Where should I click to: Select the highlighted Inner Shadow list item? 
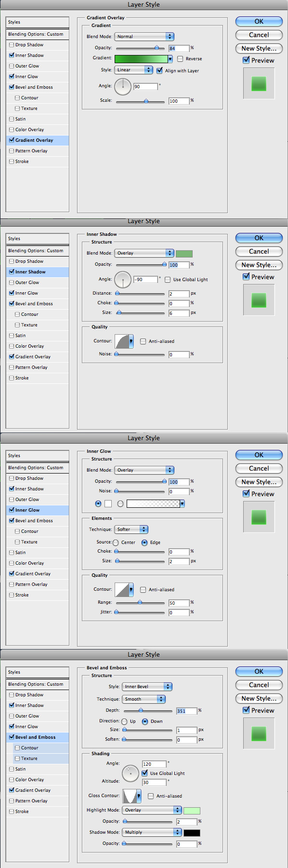coord(38,272)
